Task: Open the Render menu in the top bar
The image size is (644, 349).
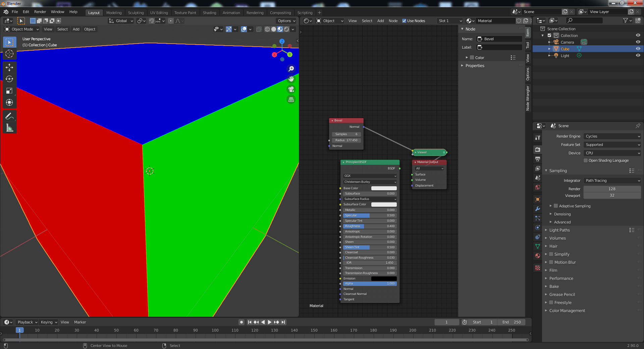Action: click(x=40, y=12)
